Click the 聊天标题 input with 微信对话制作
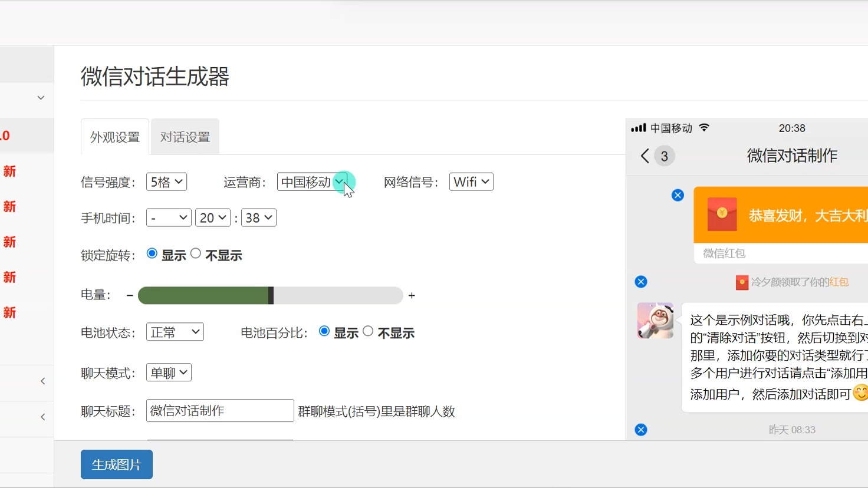 point(220,411)
